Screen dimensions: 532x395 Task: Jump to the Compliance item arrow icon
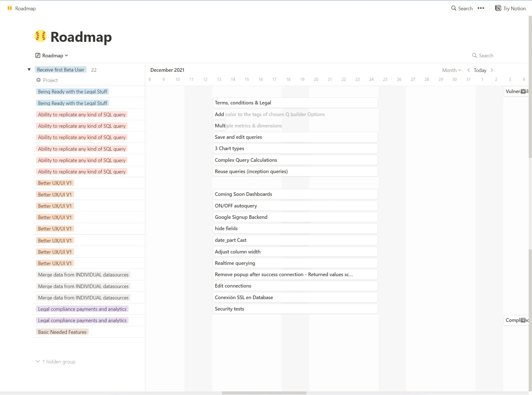click(523, 320)
